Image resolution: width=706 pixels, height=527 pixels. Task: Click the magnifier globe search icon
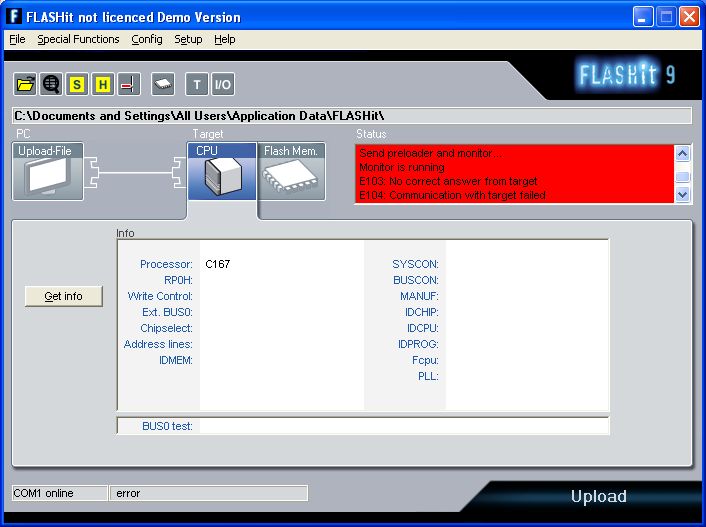click(51, 84)
